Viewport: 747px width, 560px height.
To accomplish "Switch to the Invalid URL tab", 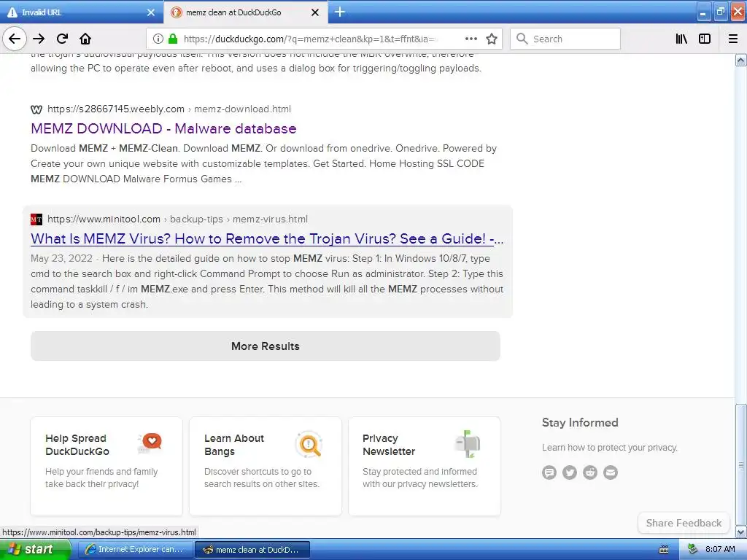I will (82, 12).
